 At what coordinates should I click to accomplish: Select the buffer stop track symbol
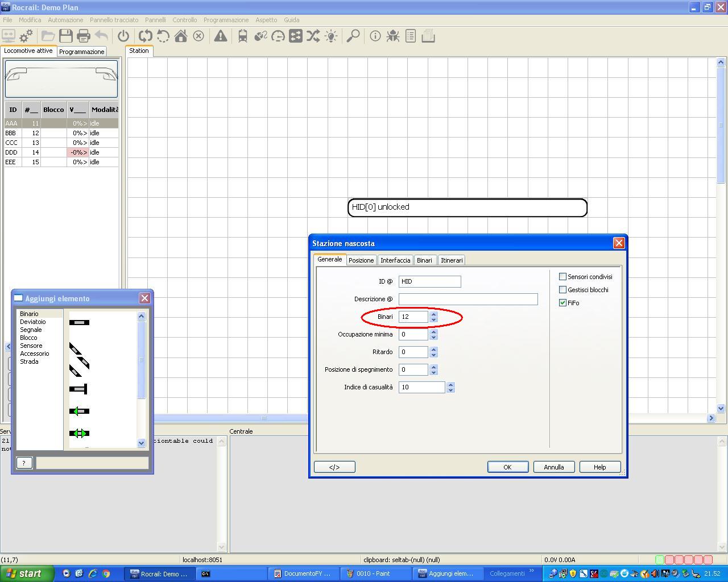[x=78, y=389]
